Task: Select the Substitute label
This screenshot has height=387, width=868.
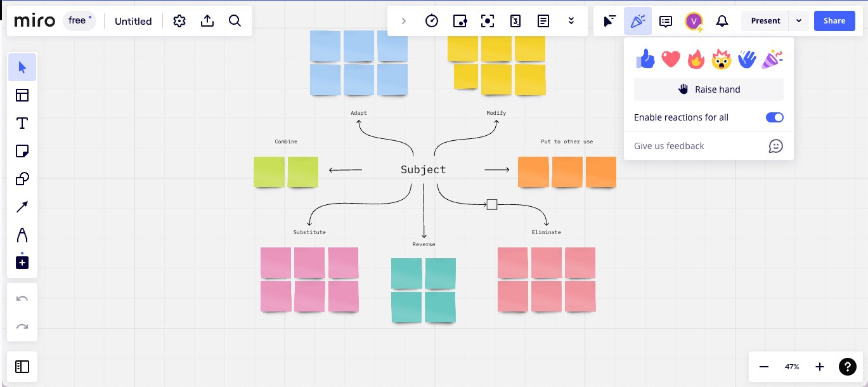Action: point(309,232)
